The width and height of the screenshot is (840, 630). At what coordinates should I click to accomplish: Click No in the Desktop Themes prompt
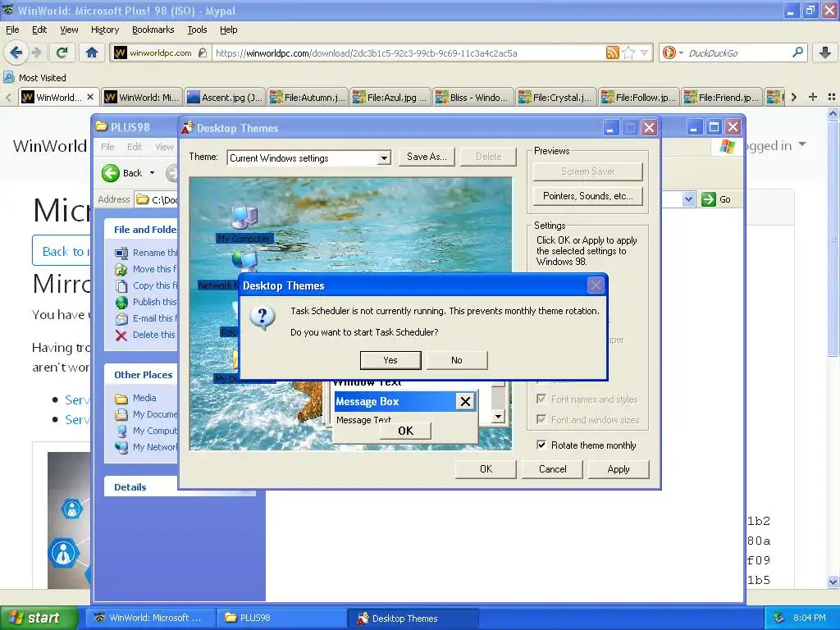(x=456, y=360)
